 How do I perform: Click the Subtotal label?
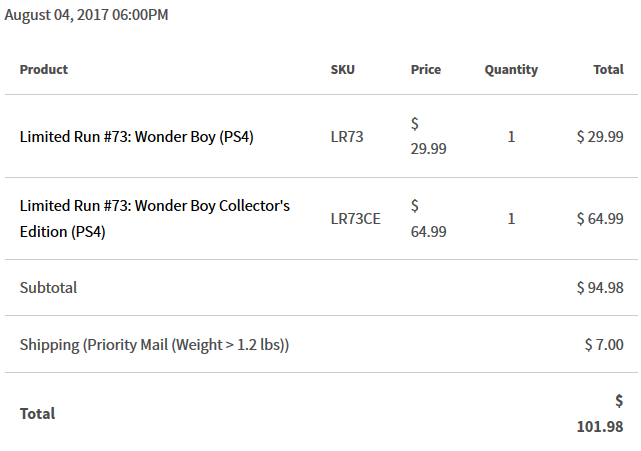(48, 288)
